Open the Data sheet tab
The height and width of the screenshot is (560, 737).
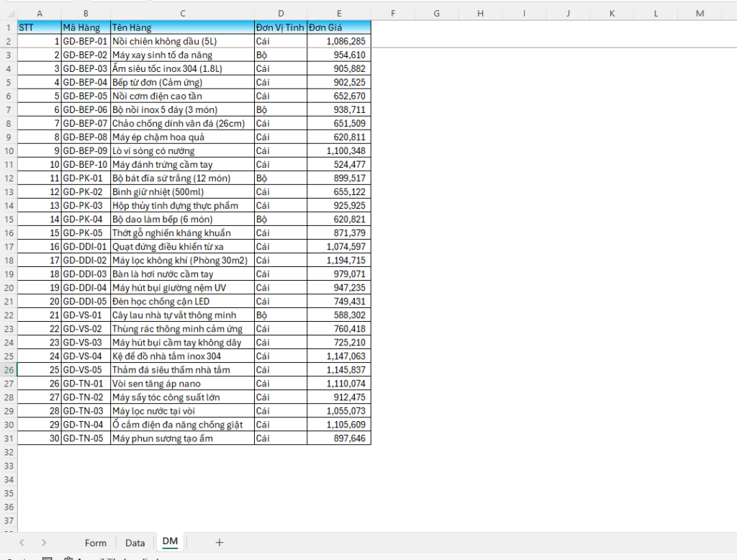click(x=135, y=543)
